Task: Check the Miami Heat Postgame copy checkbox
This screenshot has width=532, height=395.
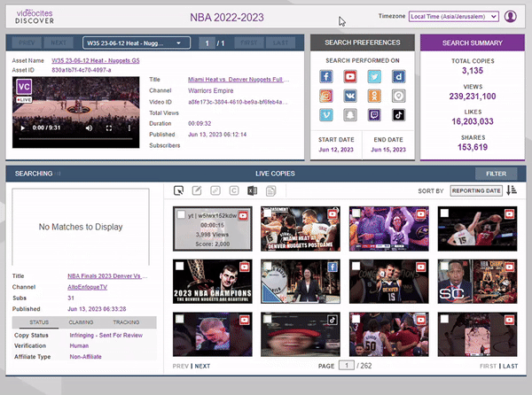Action: pyautogui.click(x=268, y=213)
